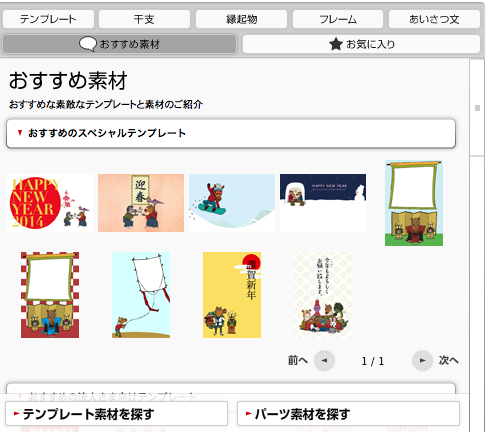Click パーツ素材を探す button
This screenshot has width=490, height=432.
348,414
